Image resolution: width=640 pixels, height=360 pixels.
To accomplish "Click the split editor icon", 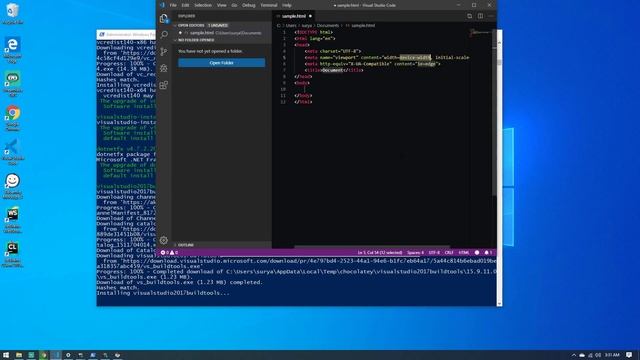I will 480,16.
